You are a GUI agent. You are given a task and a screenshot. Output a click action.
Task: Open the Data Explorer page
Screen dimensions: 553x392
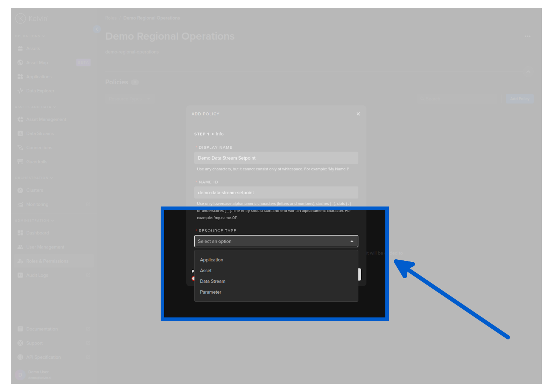[x=40, y=91]
